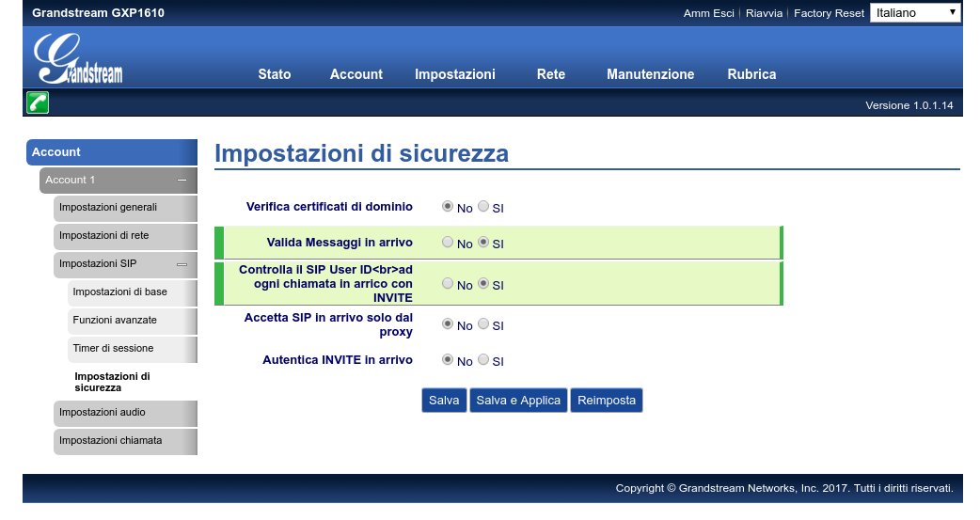Viewport: 980px width, 520px height.
Task: Open the Italiano language dropdown
Action: (915, 12)
